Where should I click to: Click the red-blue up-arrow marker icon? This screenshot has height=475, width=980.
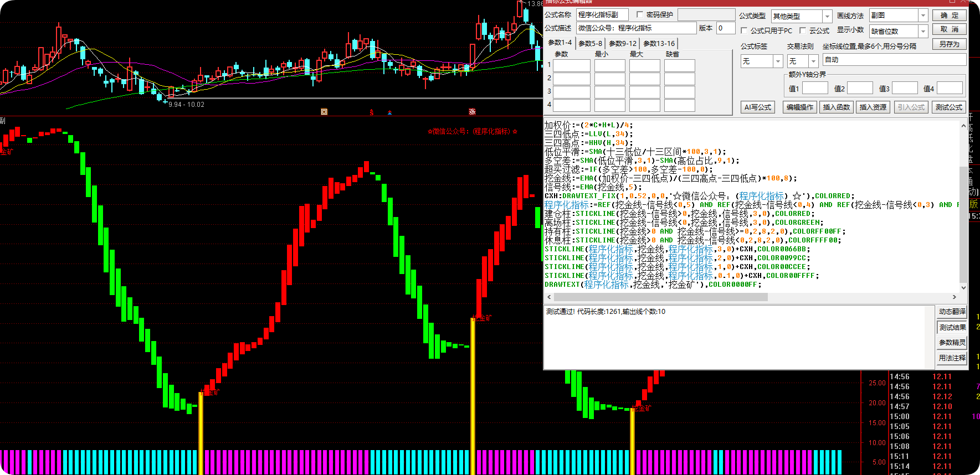coord(390,112)
